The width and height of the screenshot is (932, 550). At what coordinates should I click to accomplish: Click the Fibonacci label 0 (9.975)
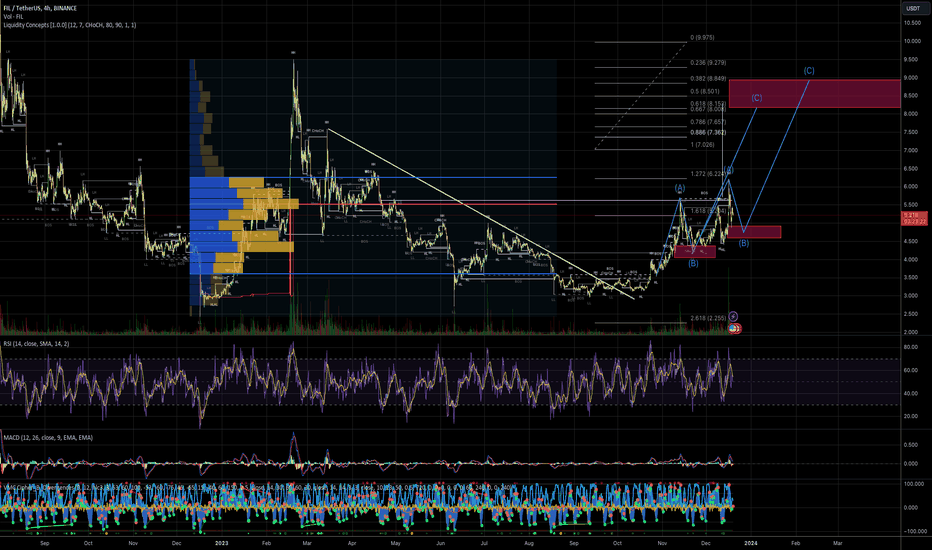pyautogui.click(x=702, y=37)
